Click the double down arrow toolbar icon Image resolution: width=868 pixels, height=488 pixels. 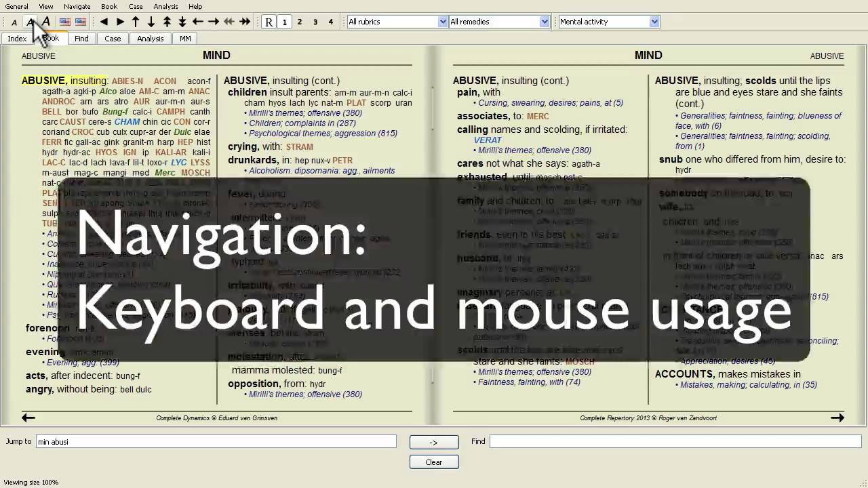(x=182, y=22)
